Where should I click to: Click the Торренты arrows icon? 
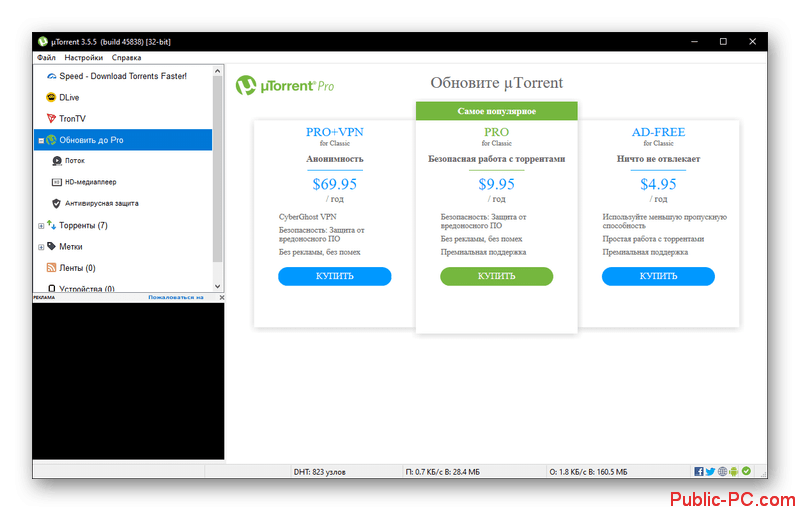click(x=52, y=224)
